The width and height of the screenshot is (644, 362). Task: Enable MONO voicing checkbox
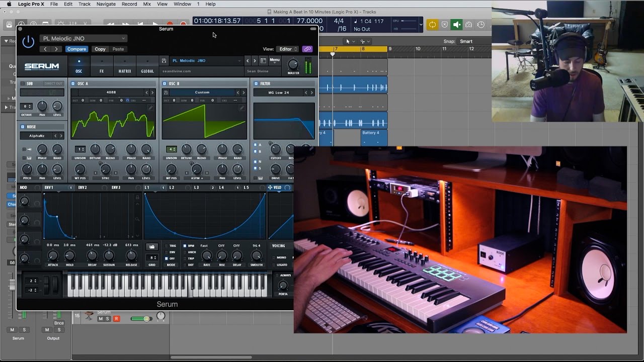click(274, 257)
